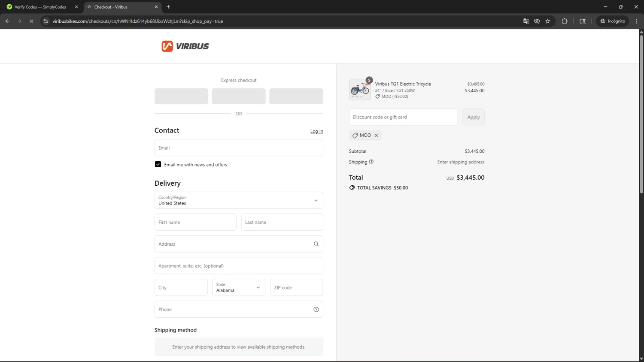Click the Enter shipping address text
The width and height of the screenshot is (644, 362).
(x=461, y=162)
